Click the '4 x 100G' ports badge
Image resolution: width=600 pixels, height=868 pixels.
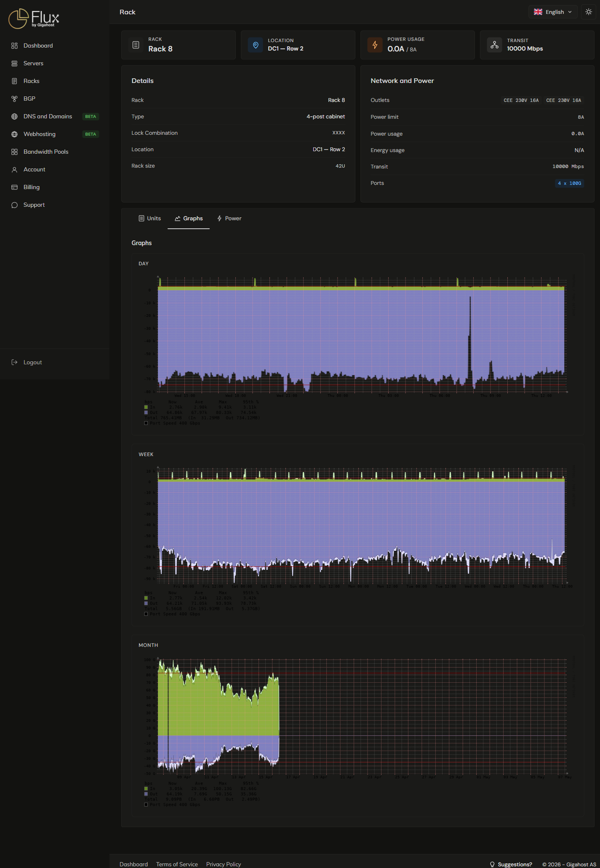click(569, 183)
